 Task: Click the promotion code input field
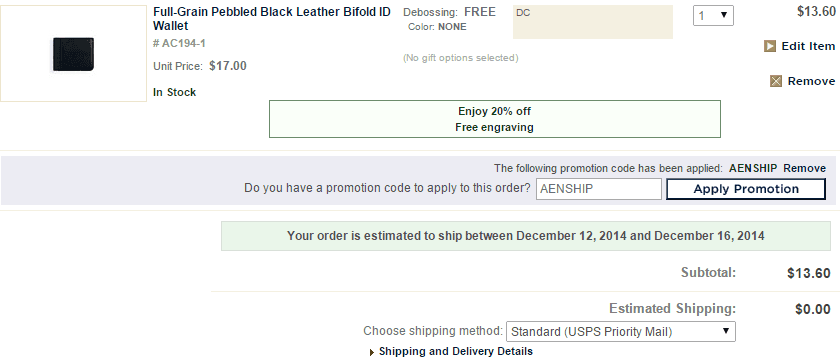tap(599, 189)
